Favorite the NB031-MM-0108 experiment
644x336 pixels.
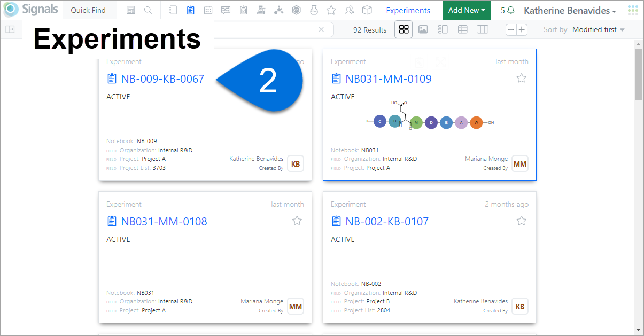[297, 221]
